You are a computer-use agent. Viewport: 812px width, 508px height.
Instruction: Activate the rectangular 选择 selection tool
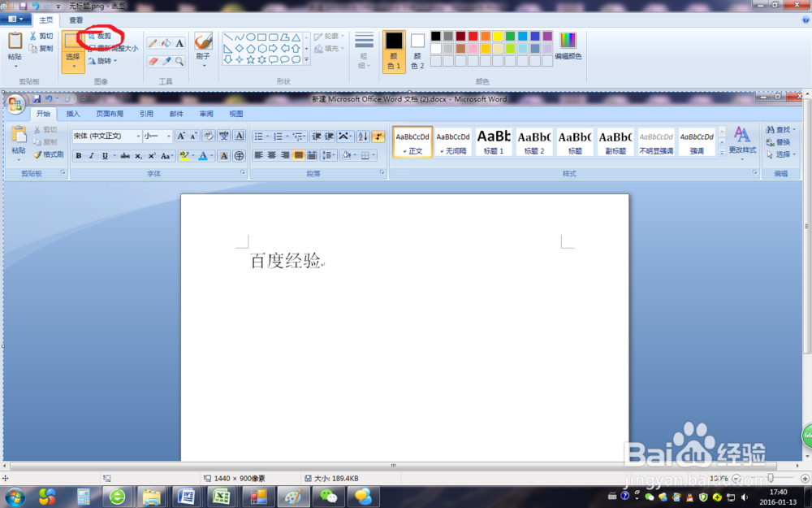pos(73,41)
